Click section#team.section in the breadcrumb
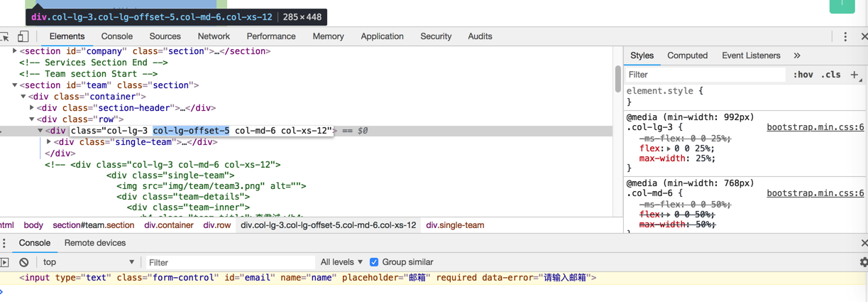 [93, 225]
